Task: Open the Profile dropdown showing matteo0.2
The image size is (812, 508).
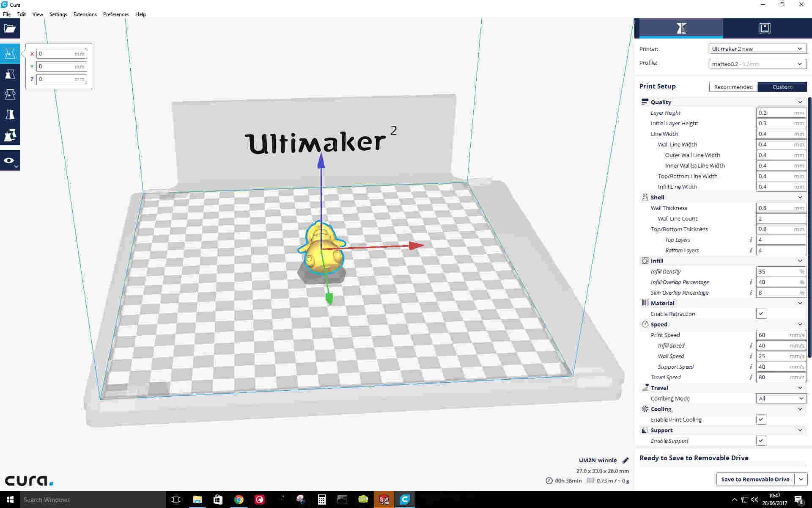Action: (758, 64)
